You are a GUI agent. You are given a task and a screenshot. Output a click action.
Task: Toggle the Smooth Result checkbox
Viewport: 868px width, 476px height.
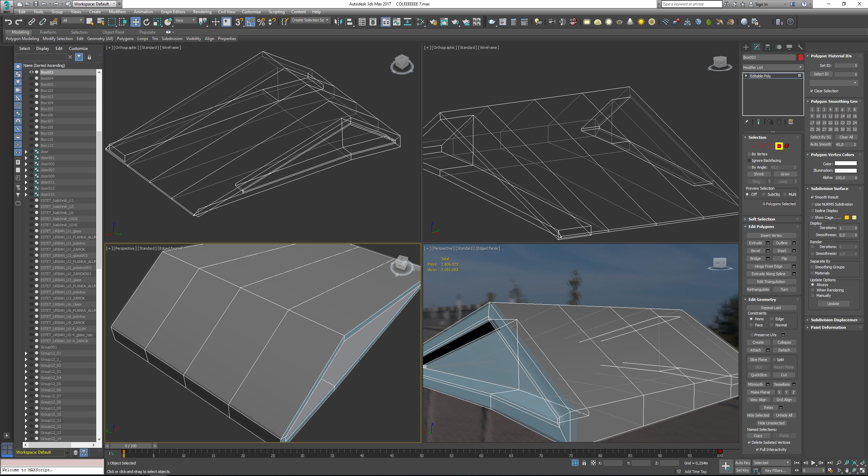812,197
